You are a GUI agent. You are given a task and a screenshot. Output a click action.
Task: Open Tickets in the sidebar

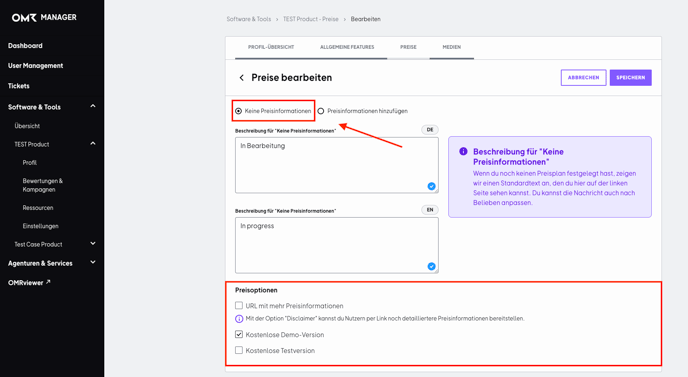(x=18, y=86)
